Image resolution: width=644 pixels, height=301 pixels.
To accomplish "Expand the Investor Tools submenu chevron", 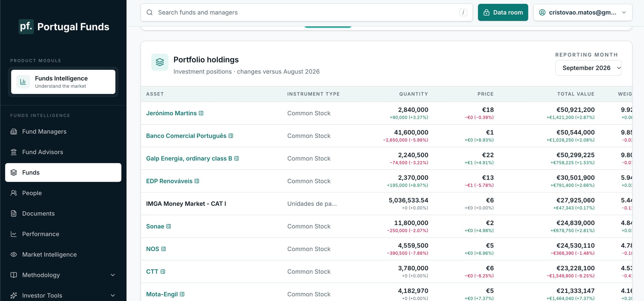I will [113, 295].
